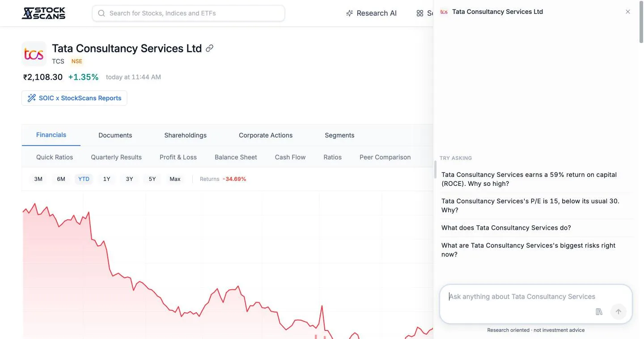Click the NSE exchange badge

(77, 61)
